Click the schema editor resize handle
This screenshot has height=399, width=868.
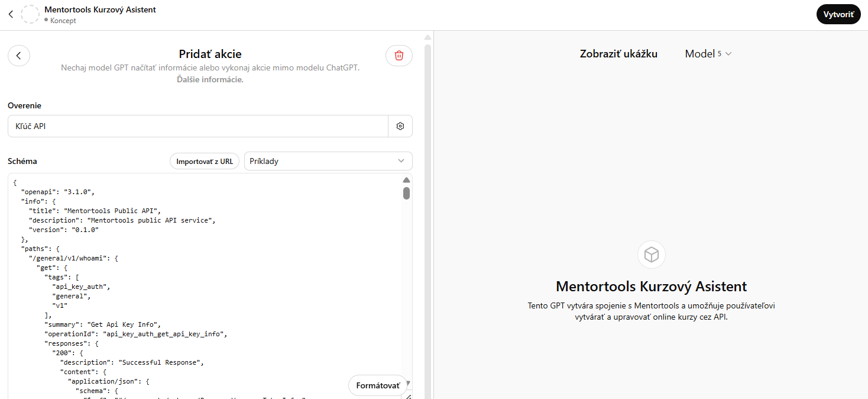[407, 396]
